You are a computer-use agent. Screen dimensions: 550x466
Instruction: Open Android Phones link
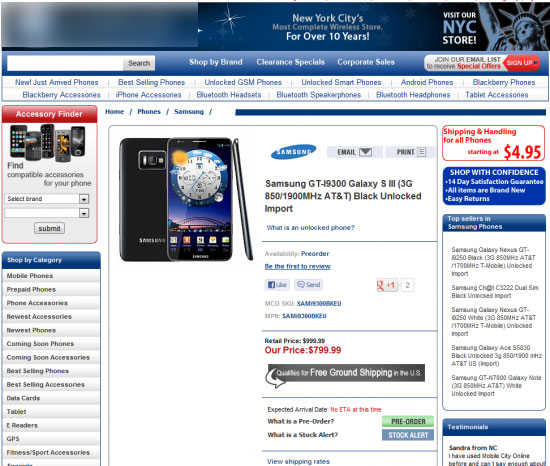[x=427, y=82]
